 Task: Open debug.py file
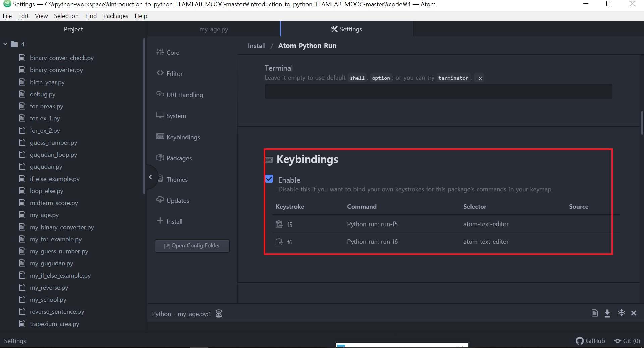tap(43, 94)
